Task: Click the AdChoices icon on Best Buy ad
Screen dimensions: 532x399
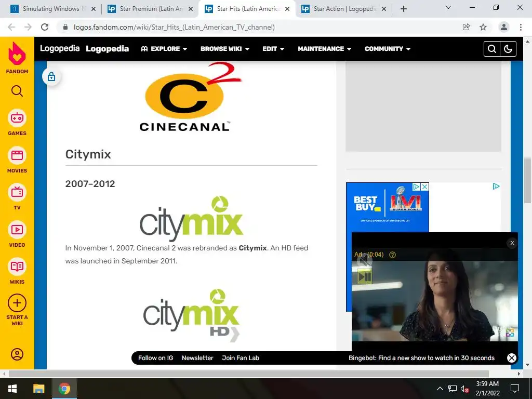Action: coord(416,187)
